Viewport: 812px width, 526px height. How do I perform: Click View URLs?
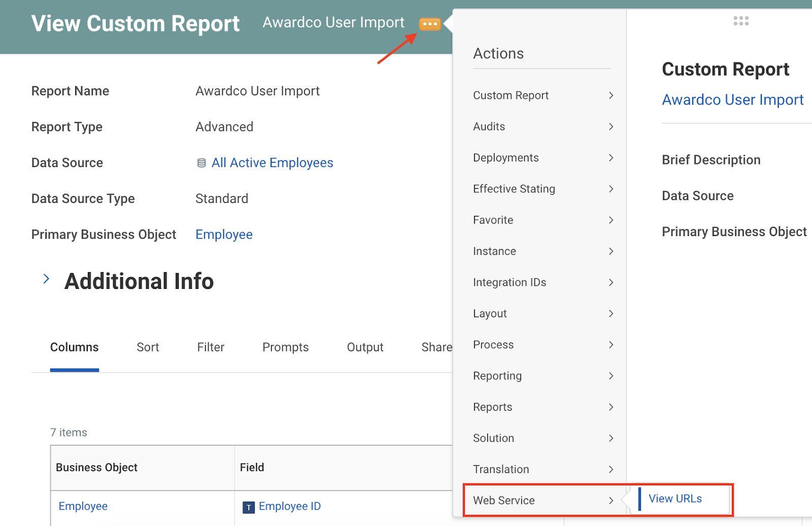point(675,499)
